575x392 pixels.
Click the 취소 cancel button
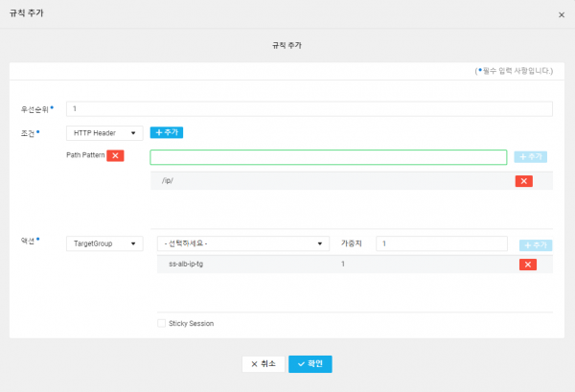coord(264,364)
